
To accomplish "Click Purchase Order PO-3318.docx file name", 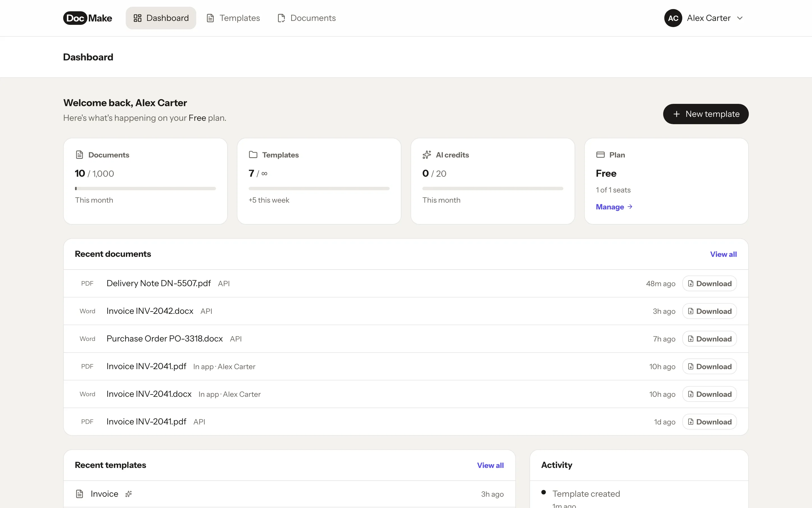I will (x=164, y=339).
